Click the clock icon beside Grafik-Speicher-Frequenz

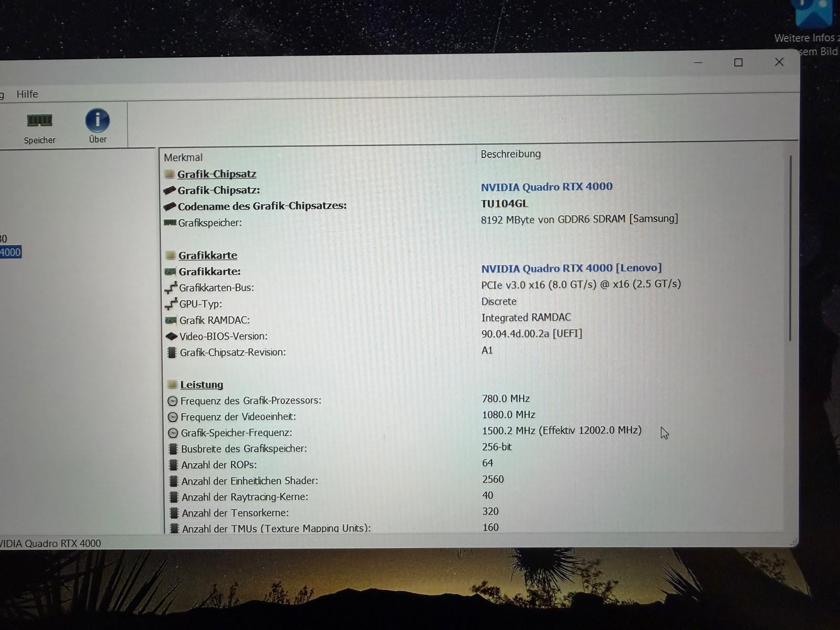point(173,433)
